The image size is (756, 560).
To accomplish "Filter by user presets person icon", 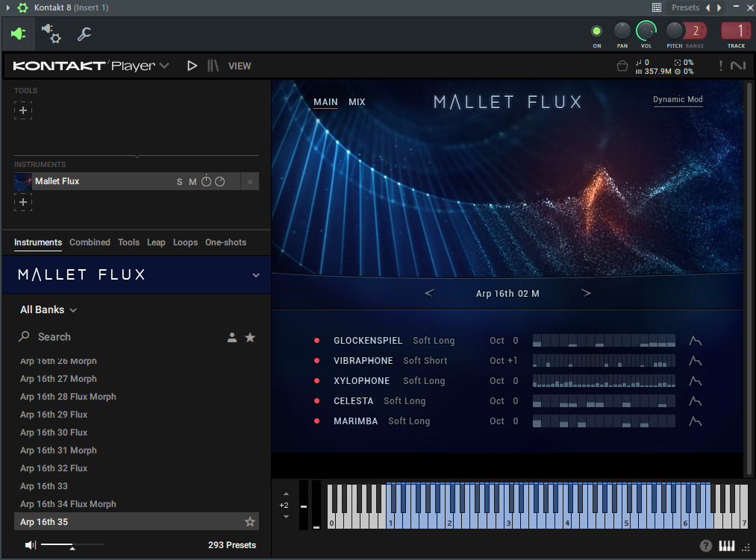I will [x=232, y=338].
